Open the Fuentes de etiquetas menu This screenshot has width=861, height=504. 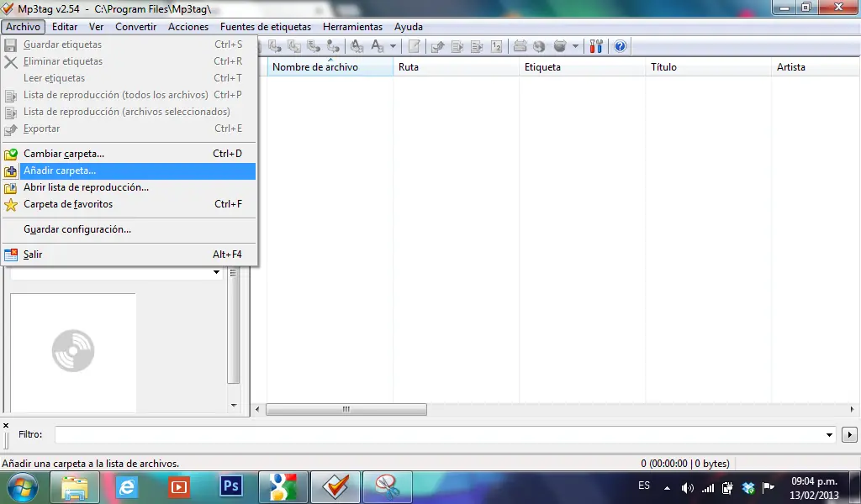pyautogui.click(x=266, y=26)
